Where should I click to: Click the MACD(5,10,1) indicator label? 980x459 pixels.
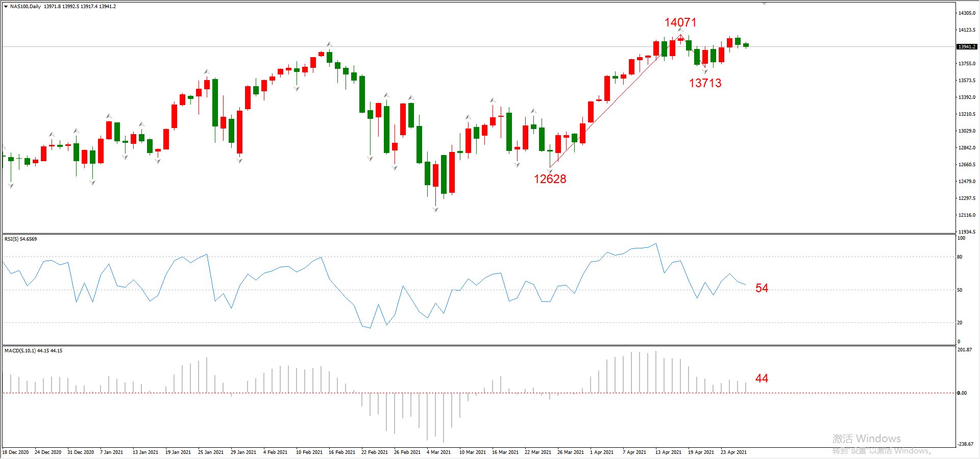click(x=33, y=351)
